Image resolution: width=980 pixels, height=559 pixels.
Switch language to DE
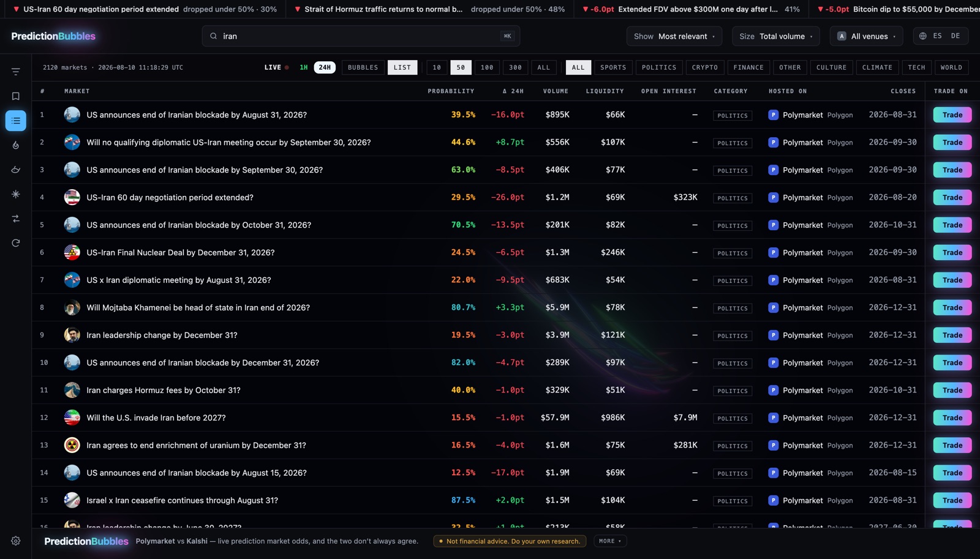point(956,36)
